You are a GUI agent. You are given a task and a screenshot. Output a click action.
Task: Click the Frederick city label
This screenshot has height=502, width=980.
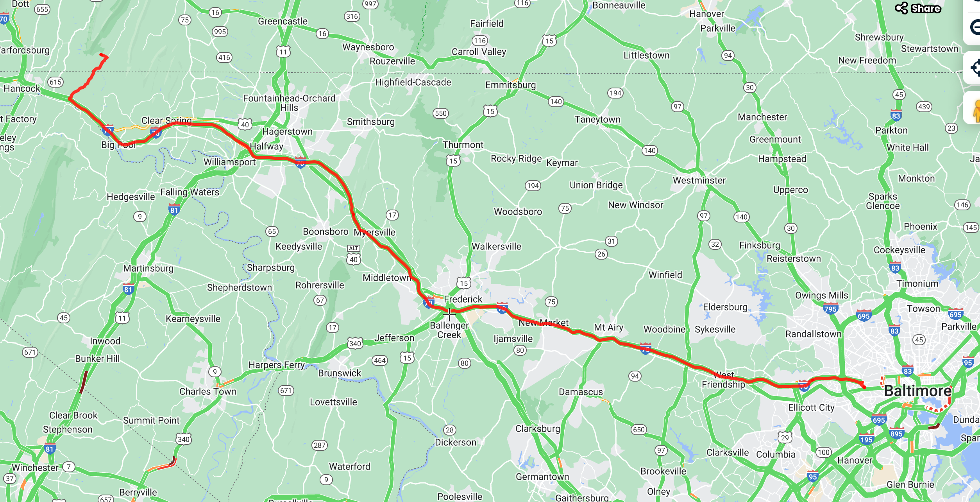[x=463, y=299]
